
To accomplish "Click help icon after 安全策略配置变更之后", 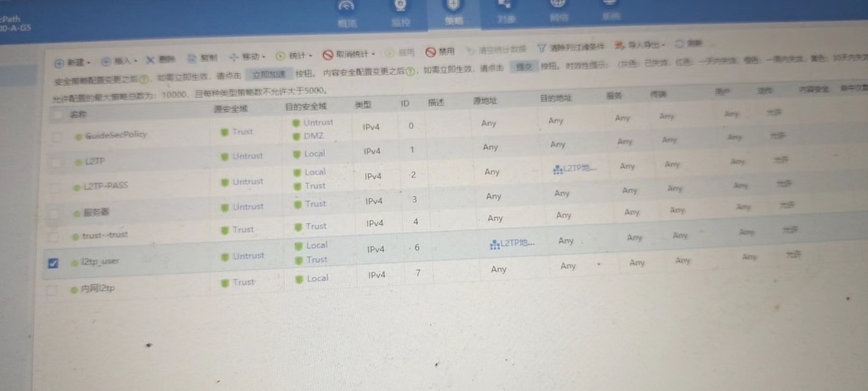I will [144, 79].
